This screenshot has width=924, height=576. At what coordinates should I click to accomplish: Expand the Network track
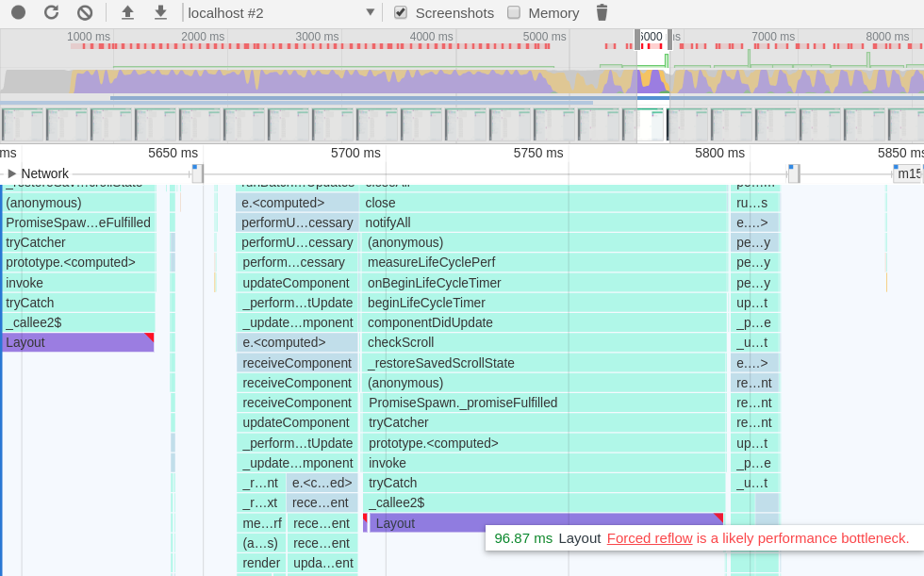(11, 173)
